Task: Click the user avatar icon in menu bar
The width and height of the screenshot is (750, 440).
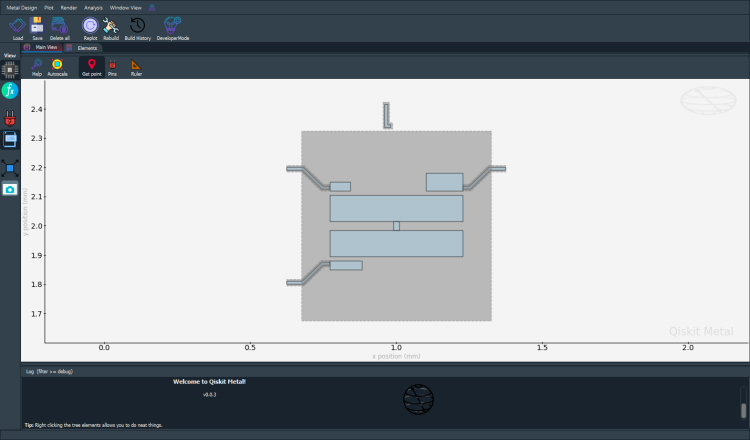Action: point(152,8)
